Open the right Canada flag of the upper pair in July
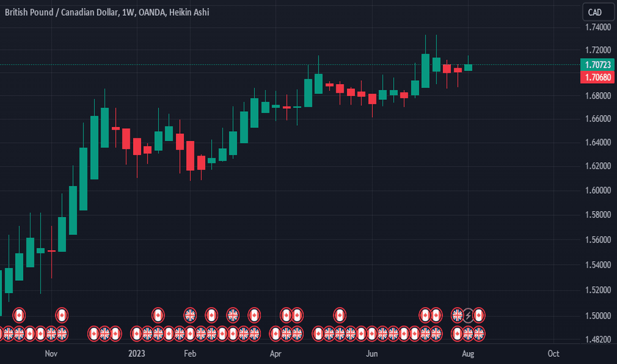This screenshot has height=364, width=617. point(436,315)
